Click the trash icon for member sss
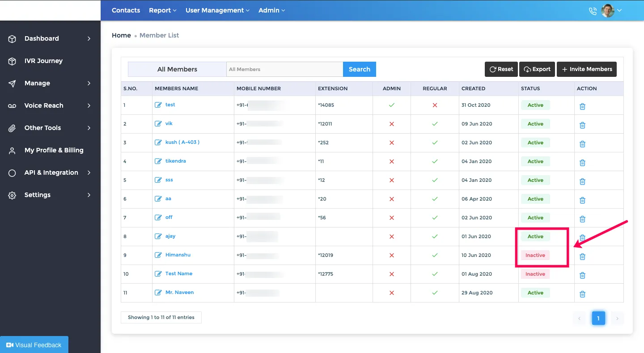 582,181
